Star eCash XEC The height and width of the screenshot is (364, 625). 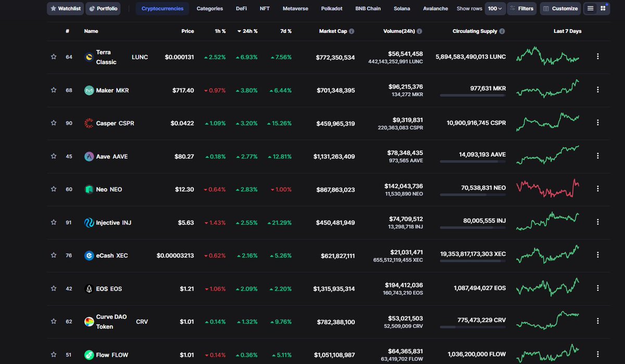tap(54, 256)
